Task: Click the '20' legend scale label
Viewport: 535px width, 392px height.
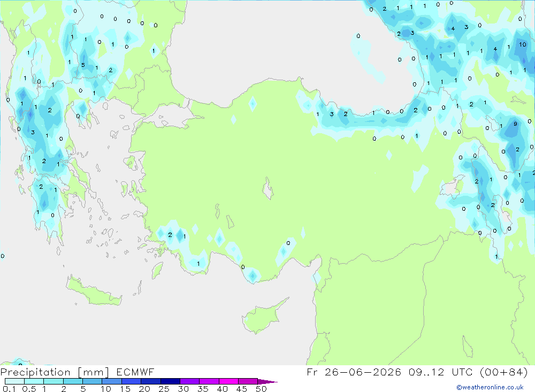Action: pyautogui.click(x=144, y=389)
